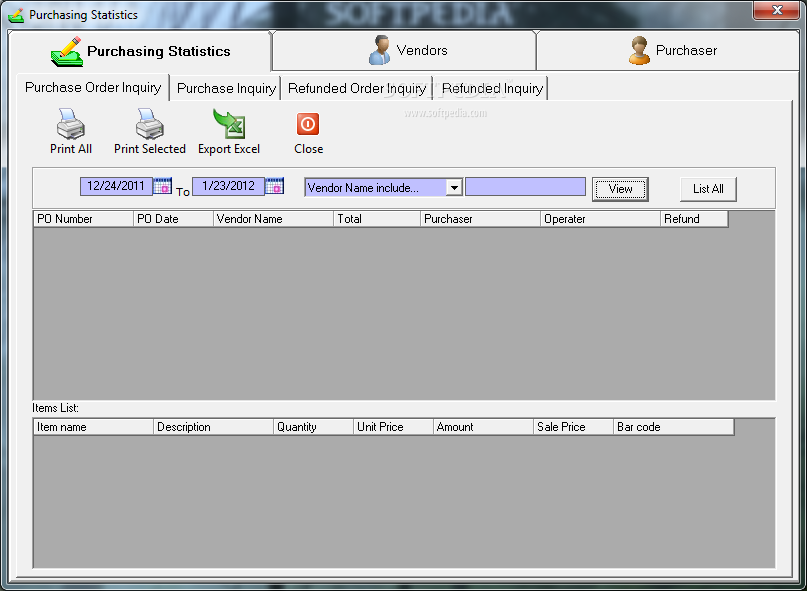Click the start date field 12/24/2011
Image resolution: width=807 pixels, height=591 pixels.
(116, 186)
